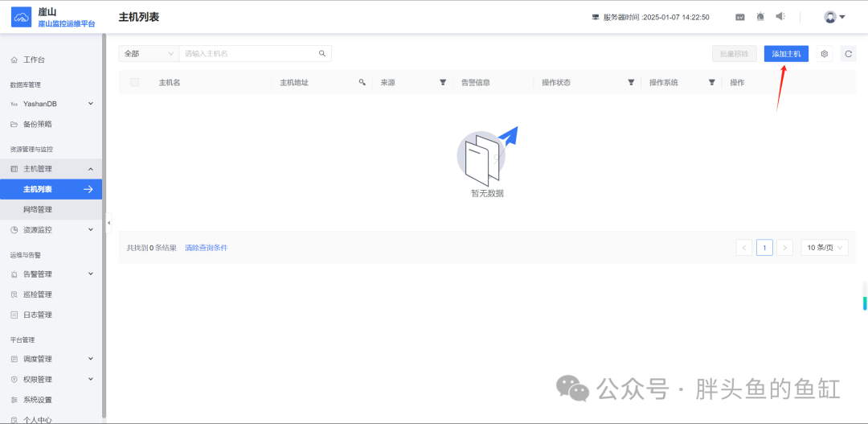
Task: Click the 添加主机 button
Action: tap(786, 54)
